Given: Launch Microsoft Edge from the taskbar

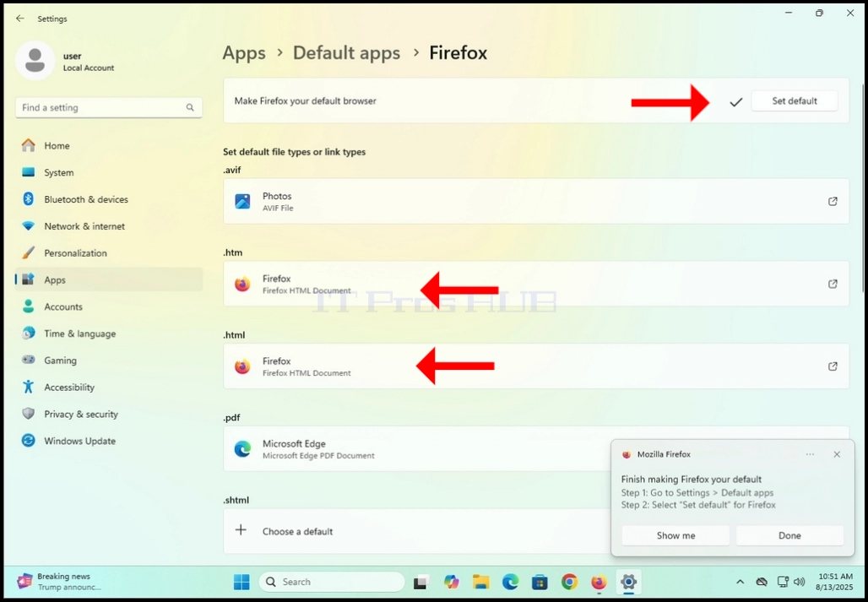Looking at the screenshot, I should (x=510, y=582).
